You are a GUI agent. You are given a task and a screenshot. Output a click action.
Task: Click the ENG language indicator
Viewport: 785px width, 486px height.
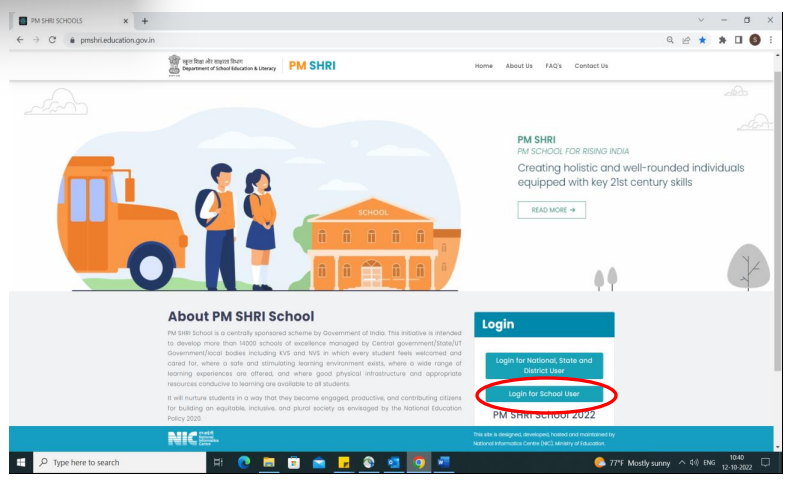click(x=709, y=463)
